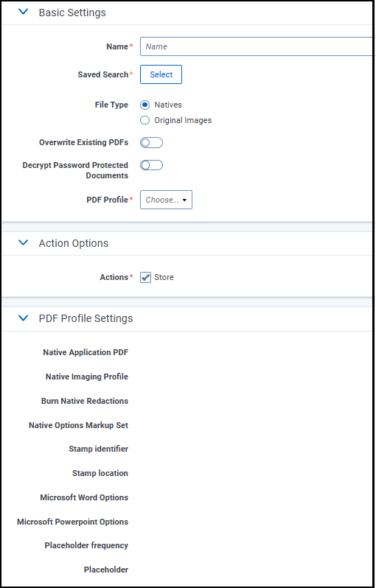376x588 pixels.
Task: Click the Saved Search field label
Action: [x=103, y=74]
